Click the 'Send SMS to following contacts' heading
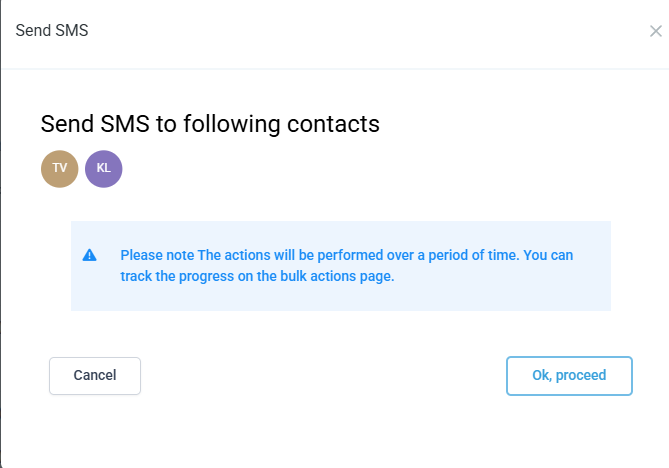The image size is (669, 468). [210, 124]
